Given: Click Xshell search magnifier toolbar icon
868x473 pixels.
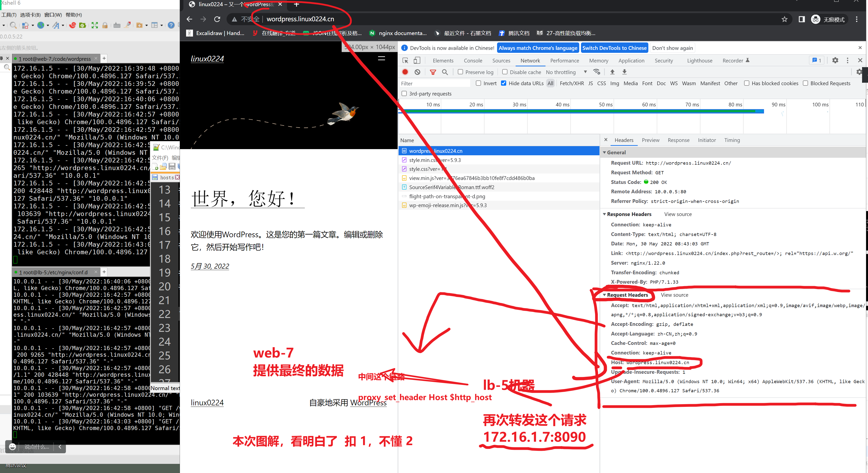Looking at the screenshot, I should tap(13, 25).
